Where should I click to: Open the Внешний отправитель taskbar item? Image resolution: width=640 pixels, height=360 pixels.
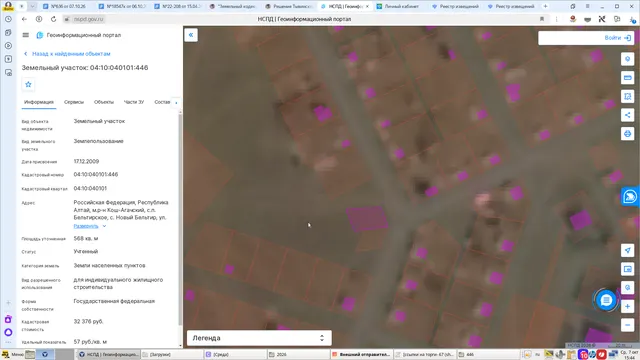click(x=361, y=354)
